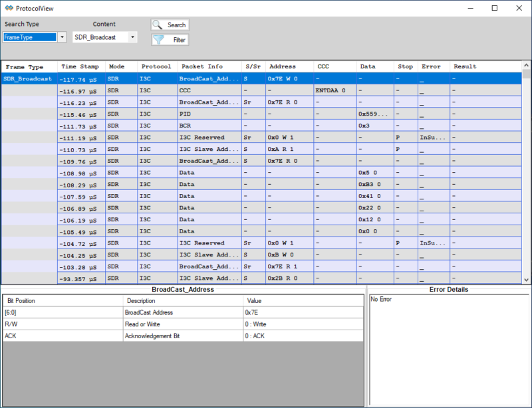This screenshot has width=532, height=408.
Task: Click the funnel icon on the Filter button
Action: 160,39
